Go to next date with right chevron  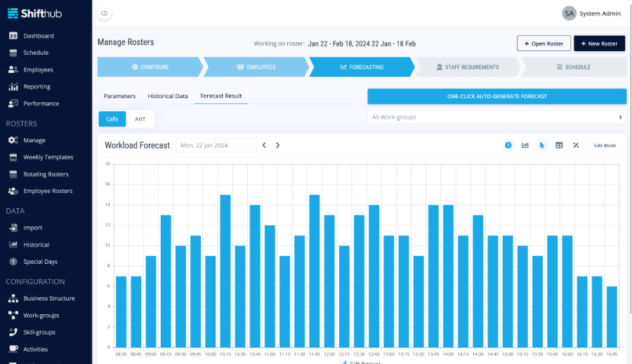tap(278, 145)
